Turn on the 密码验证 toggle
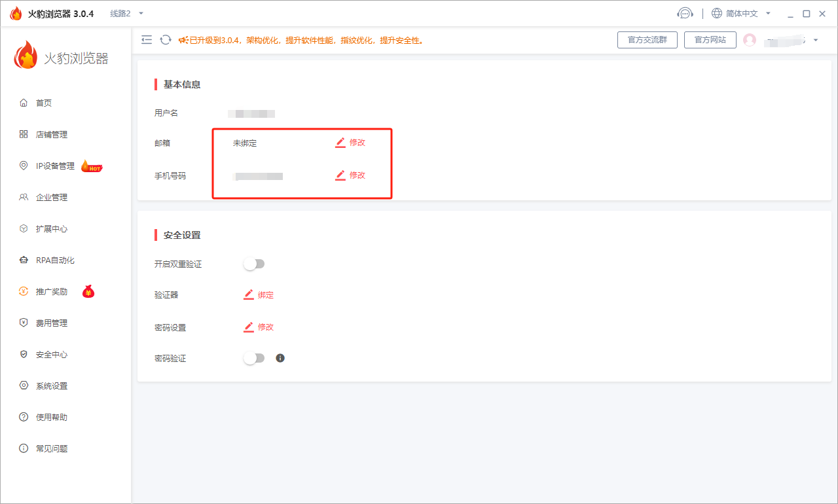This screenshot has height=504, width=838. coord(254,357)
